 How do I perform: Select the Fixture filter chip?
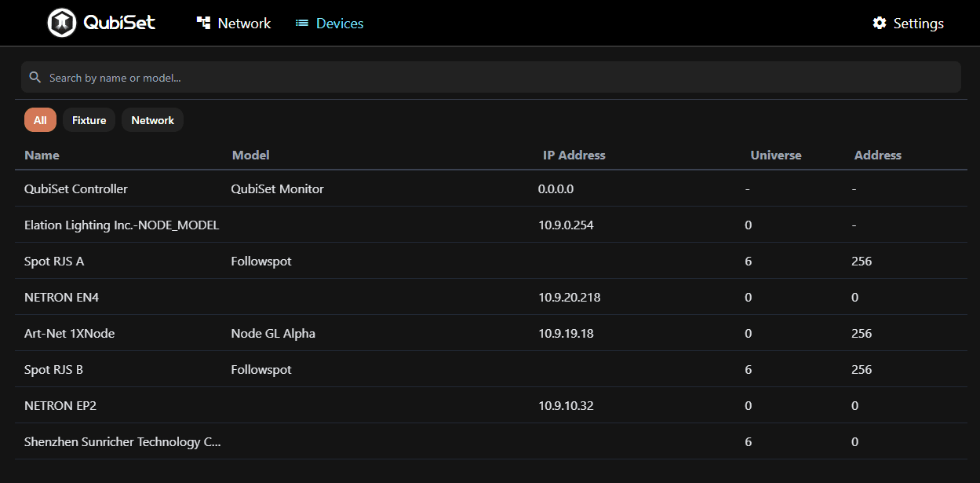[x=89, y=120]
